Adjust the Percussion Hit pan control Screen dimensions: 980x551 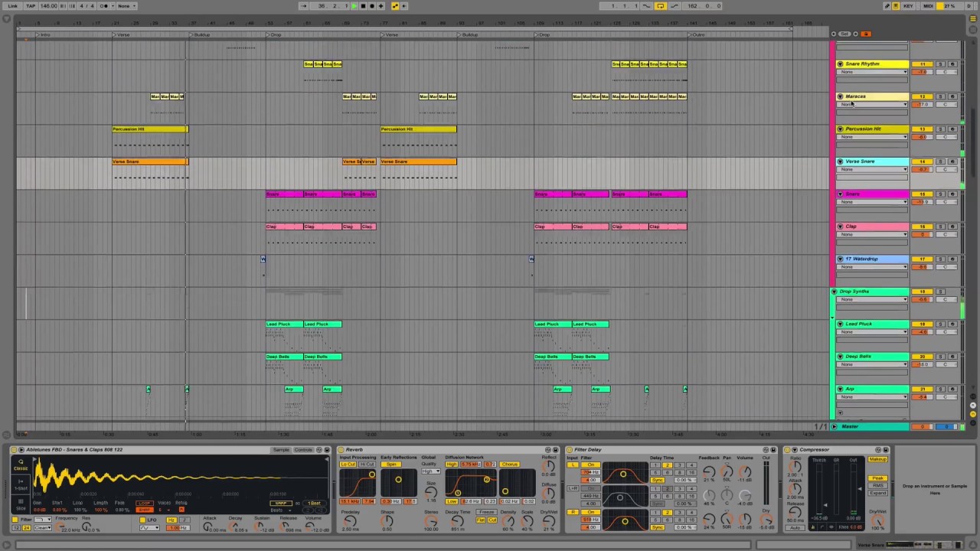point(946,137)
